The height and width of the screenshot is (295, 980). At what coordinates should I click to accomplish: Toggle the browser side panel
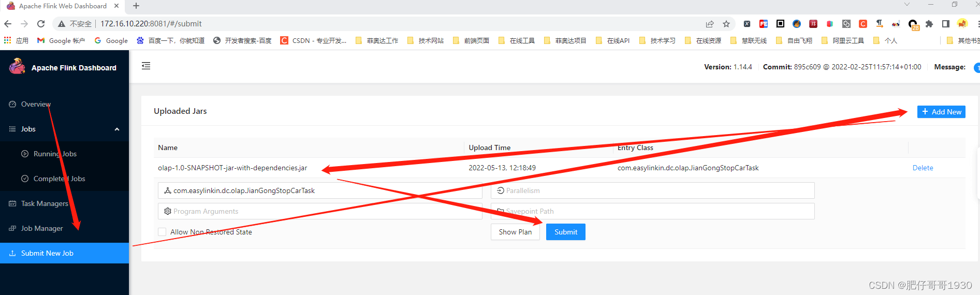(x=946, y=24)
